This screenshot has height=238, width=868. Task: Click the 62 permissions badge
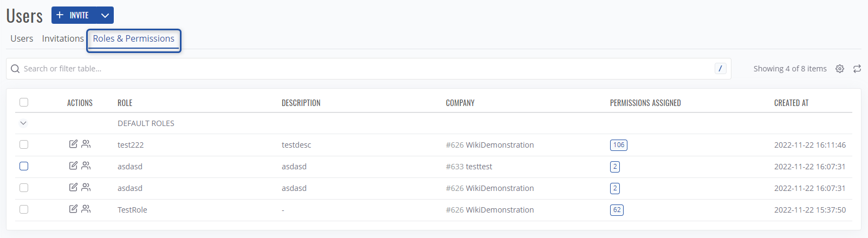click(617, 210)
